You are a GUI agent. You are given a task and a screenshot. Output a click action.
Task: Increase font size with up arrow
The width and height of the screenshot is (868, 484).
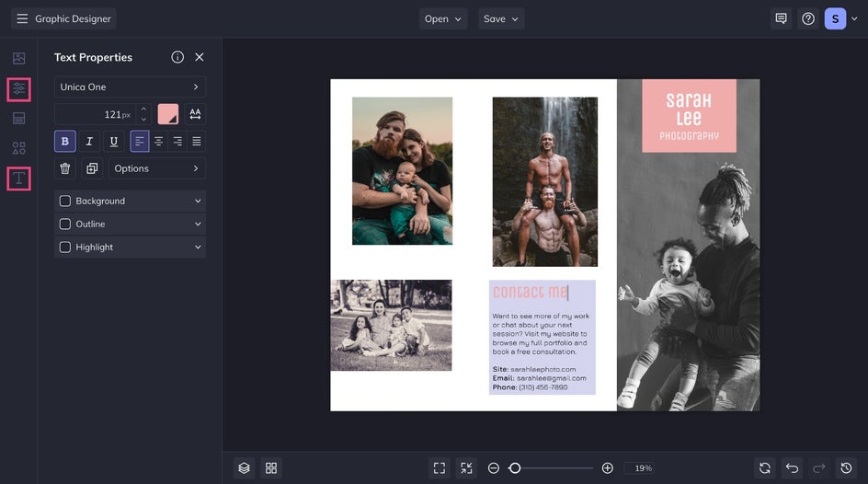pyautogui.click(x=144, y=109)
